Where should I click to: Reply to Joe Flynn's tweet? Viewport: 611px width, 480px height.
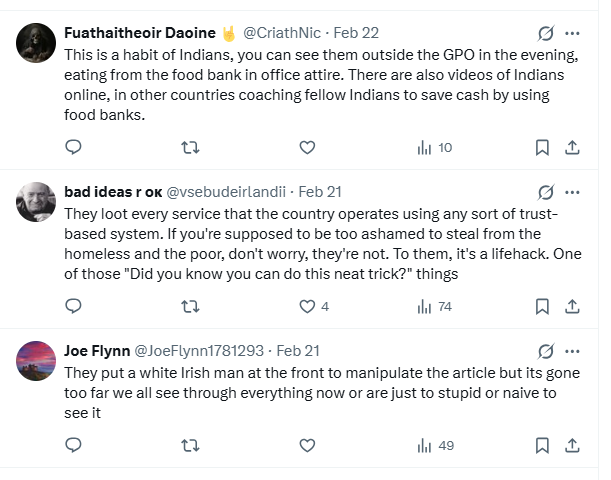coord(73,445)
